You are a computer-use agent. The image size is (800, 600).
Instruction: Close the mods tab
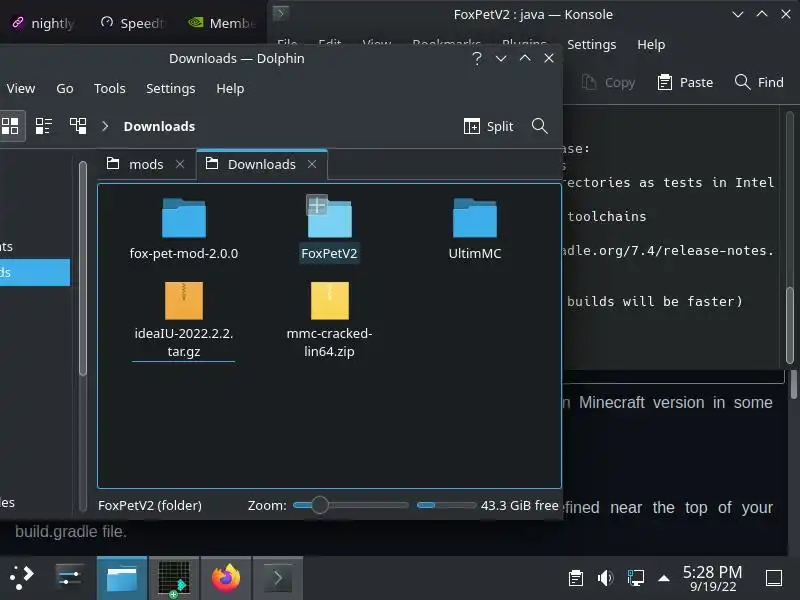pos(180,164)
